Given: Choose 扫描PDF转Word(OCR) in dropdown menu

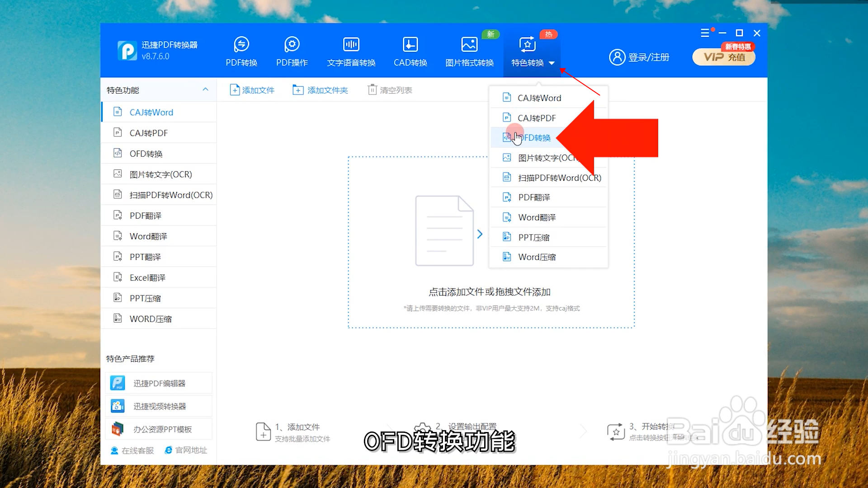Looking at the screenshot, I should click(x=548, y=178).
